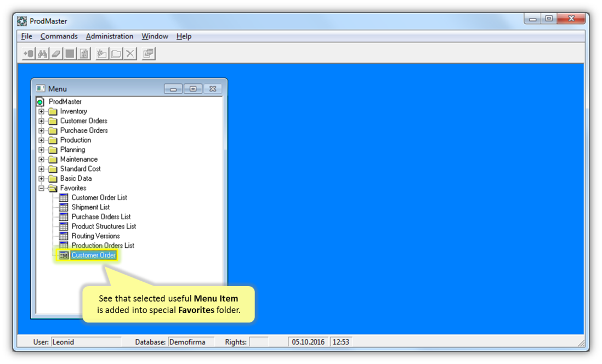The height and width of the screenshot is (364, 602).
Task: Select the highlighted Customer Order label
Action: (x=93, y=255)
